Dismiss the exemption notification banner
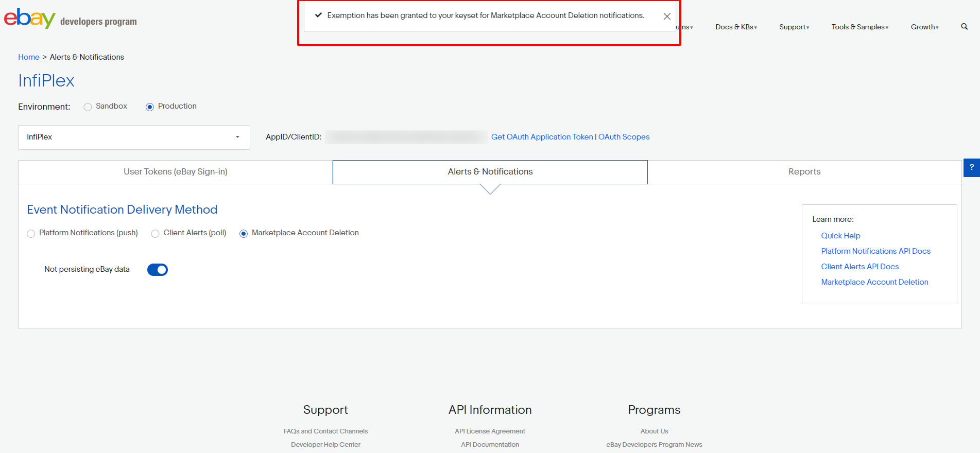Image resolution: width=980 pixels, height=453 pixels. [666, 16]
